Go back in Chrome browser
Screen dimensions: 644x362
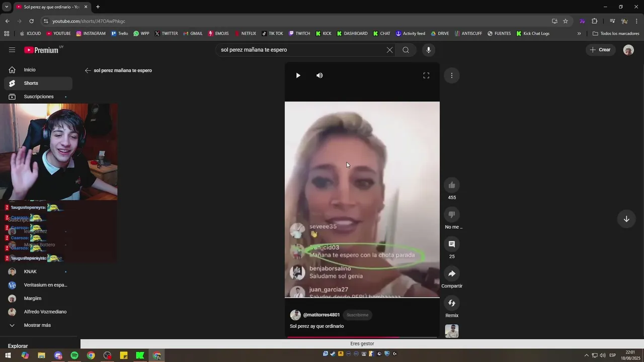7,21
